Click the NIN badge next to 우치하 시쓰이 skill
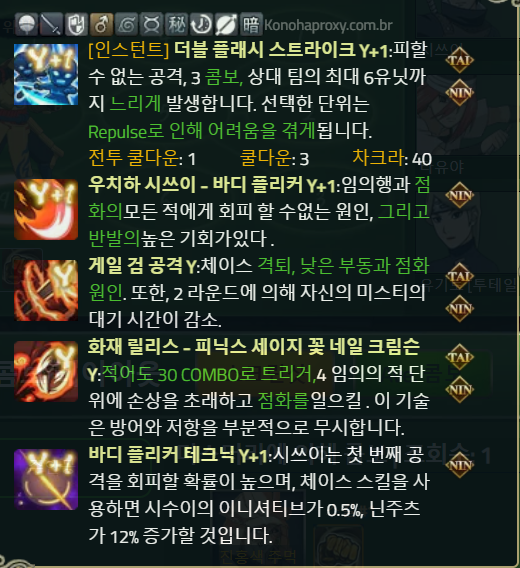This screenshot has height=568, width=520. click(459, 195)
